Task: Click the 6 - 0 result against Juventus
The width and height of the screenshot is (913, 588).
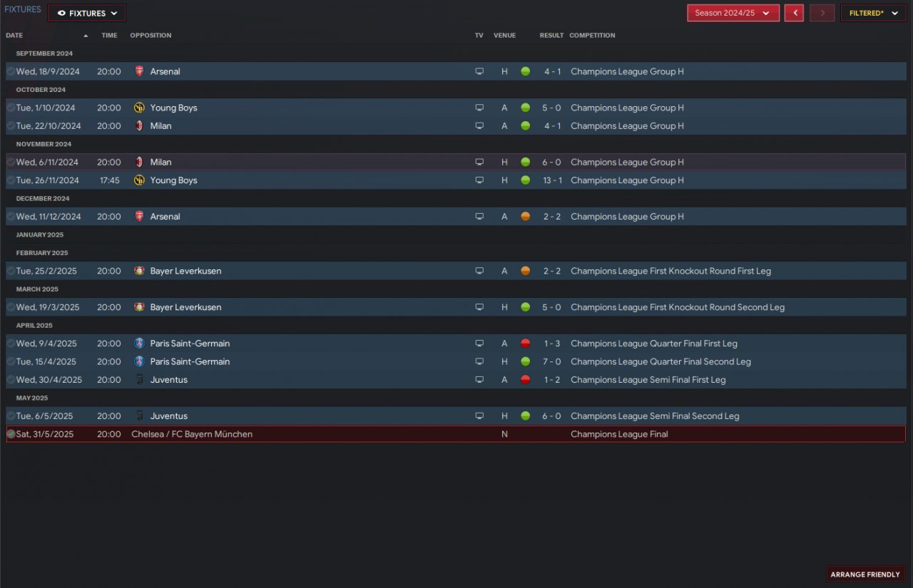Action: (552, 416)
